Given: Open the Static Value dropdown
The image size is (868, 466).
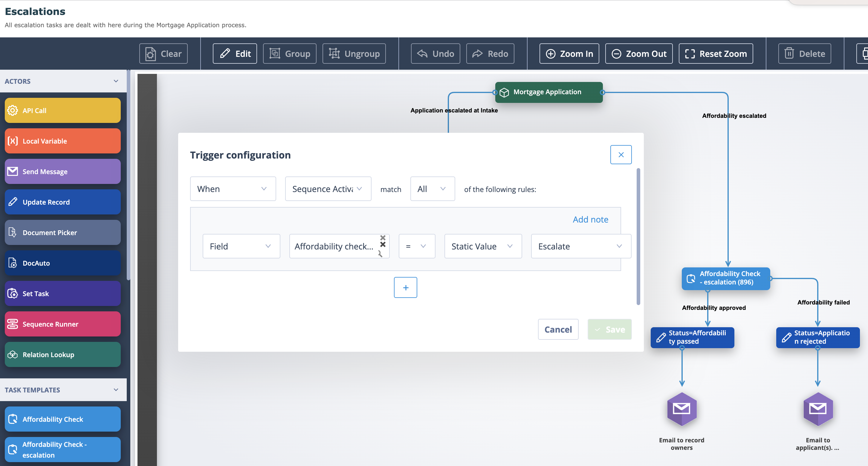Looking at the screenshot, I should pos(483,246).
